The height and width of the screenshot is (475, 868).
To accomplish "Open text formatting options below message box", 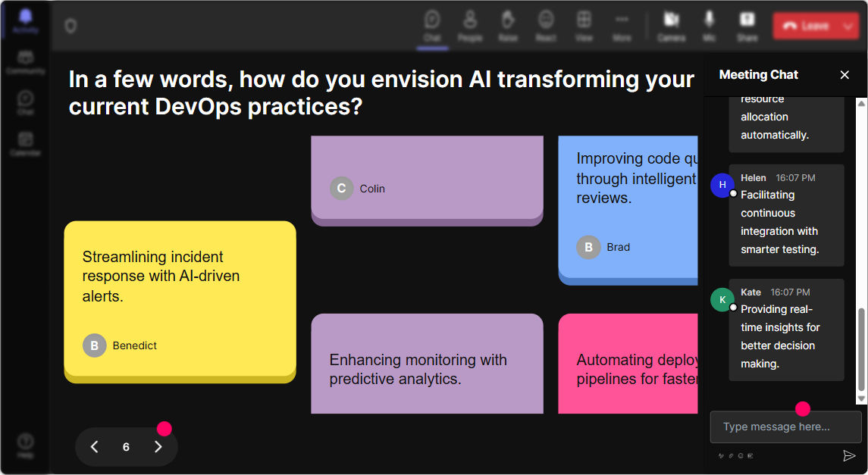I will pos(721,456).
